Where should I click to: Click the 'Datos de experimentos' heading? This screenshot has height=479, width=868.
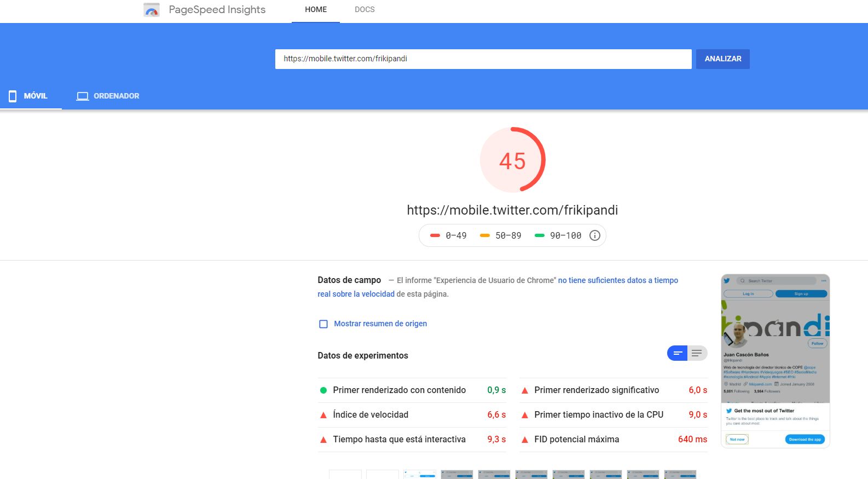(363, 356)
